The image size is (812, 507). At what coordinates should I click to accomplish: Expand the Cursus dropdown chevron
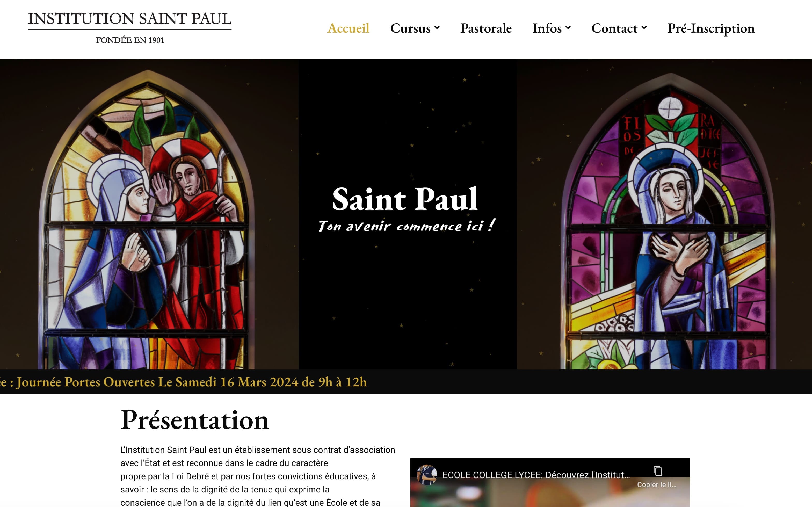[437, 28]
